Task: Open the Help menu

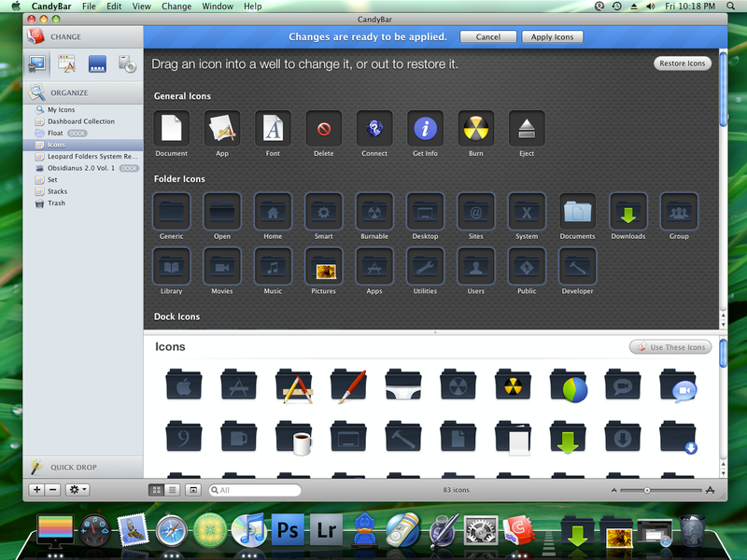Action: click(252, 7)
